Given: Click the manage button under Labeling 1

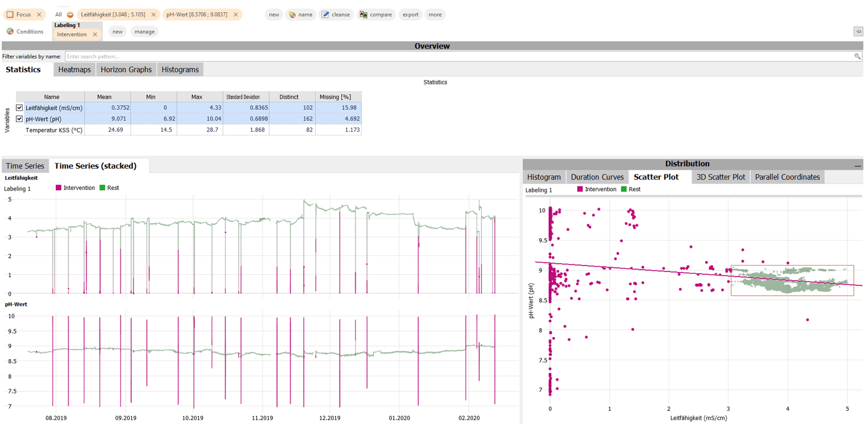Looking at the screenshot, I should point(144,31).
